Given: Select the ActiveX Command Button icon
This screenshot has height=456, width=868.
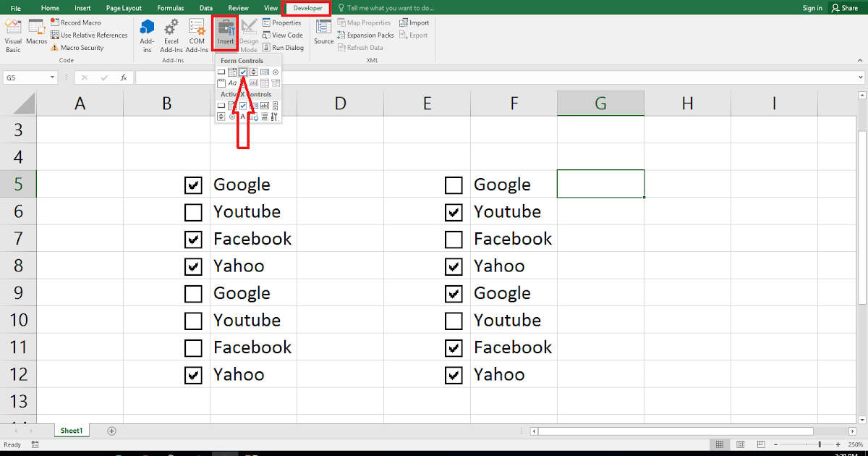Looking at the screenshot, I should tap(221, 106).
